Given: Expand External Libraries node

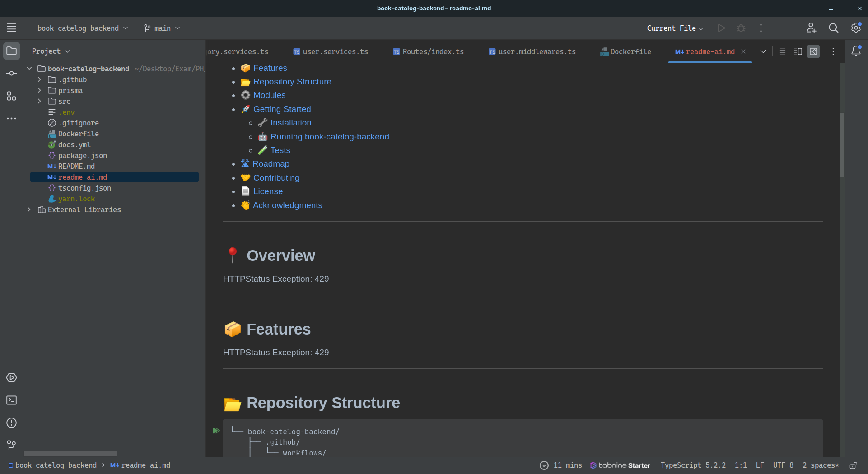Looking at the screenshot, I should [x=29, y=209].
